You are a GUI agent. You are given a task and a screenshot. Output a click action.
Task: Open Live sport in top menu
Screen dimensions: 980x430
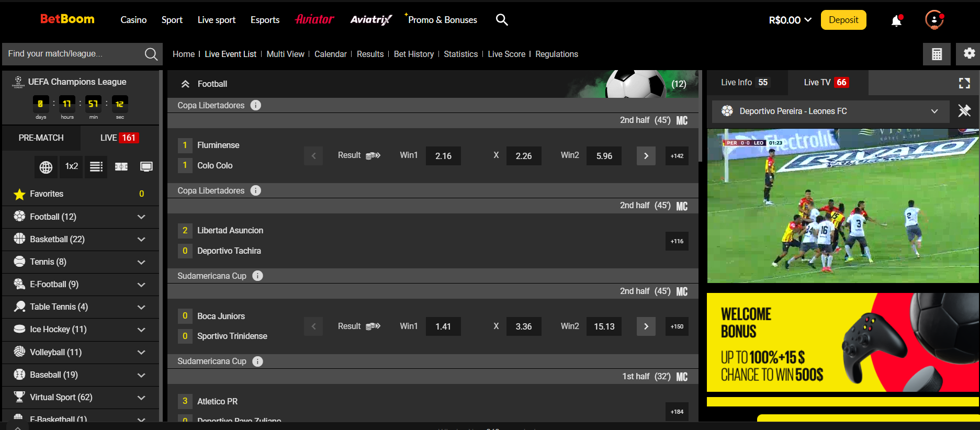point(217,20)
